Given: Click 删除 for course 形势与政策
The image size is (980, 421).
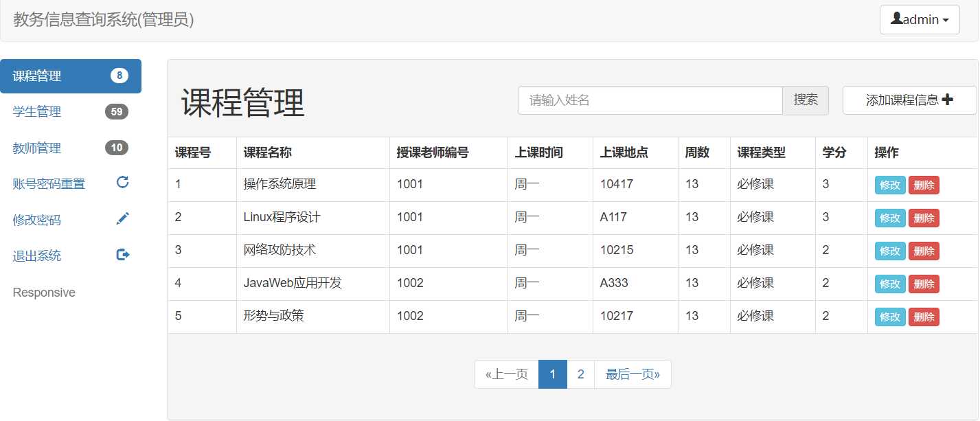Looking at the screenshot, I should (924, 317).
